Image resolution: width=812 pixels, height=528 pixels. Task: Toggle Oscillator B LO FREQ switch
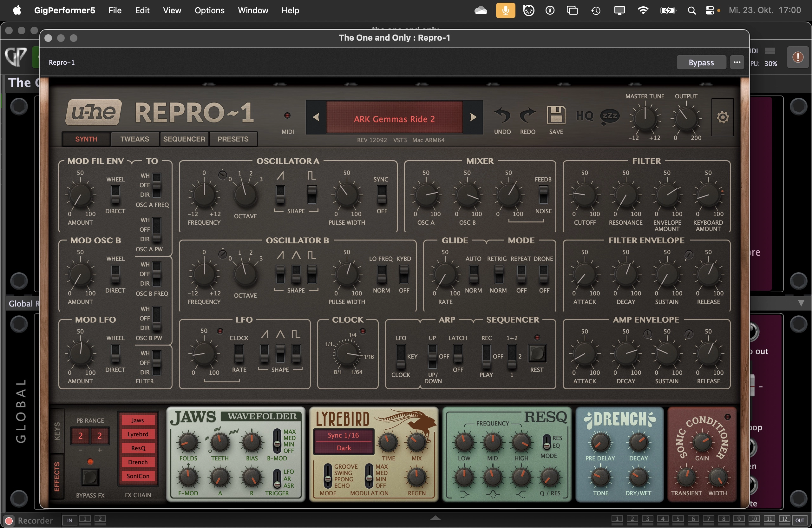point(382,274)
